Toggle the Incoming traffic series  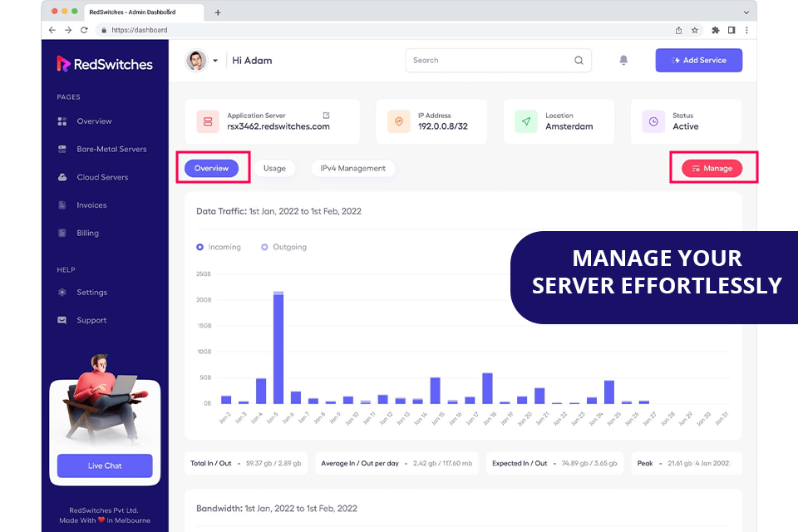coord(219,247)
